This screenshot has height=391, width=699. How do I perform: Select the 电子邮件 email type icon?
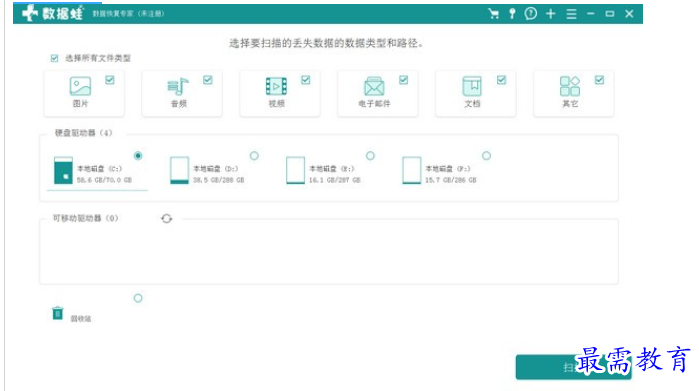click(x=374, y=86)
